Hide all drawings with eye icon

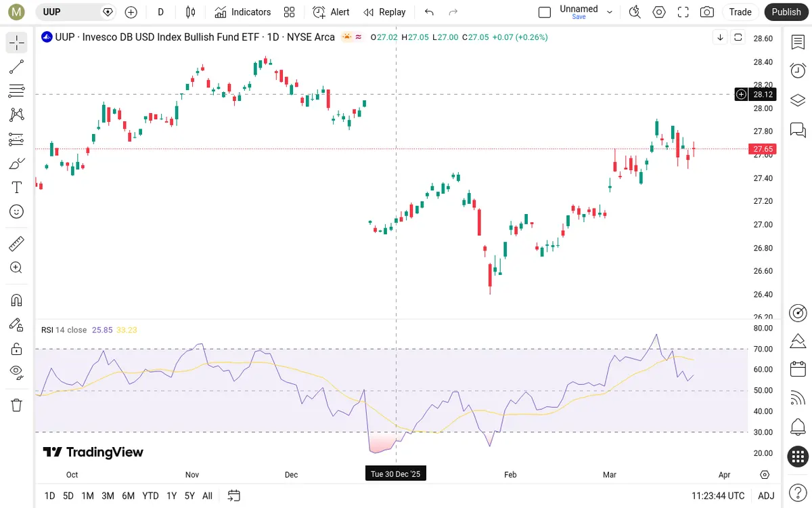pyautogui.click(x=17, y=373)
